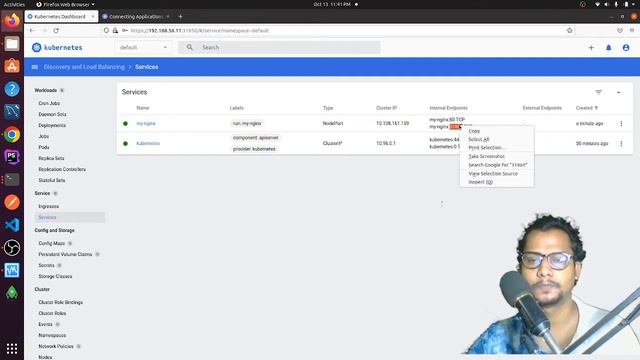Switch to Kubernetes Dashboard tab

tap(60, 16)
